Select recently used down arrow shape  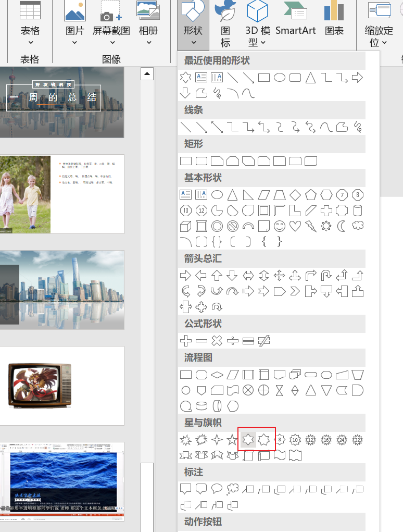pos(186,93)
